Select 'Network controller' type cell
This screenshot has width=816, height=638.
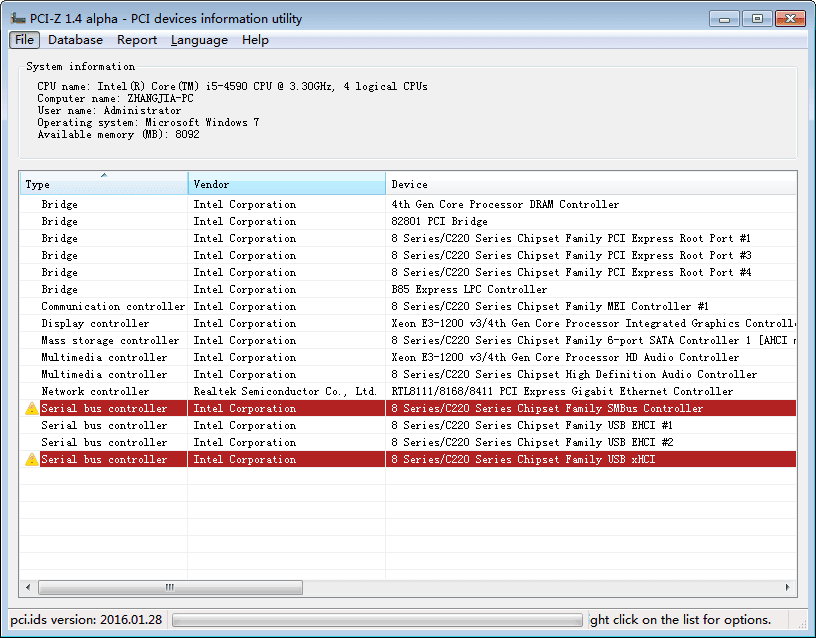(95, 392)
